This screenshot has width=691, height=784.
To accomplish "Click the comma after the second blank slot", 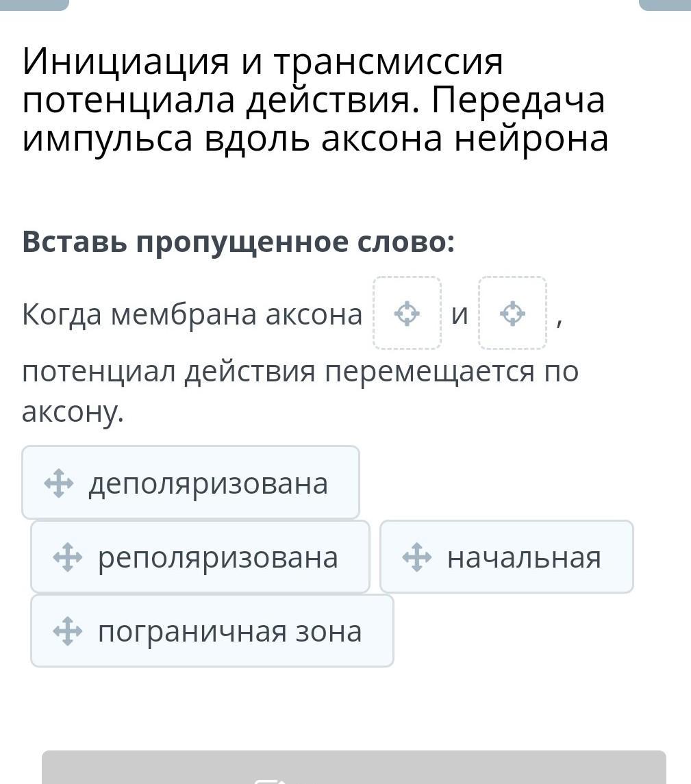I will [559, 320].
